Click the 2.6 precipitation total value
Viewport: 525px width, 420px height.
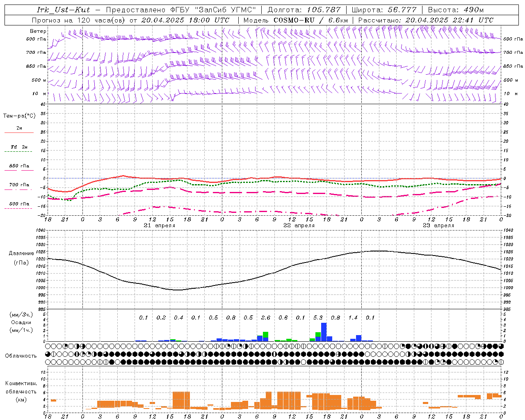coord(265,317)
